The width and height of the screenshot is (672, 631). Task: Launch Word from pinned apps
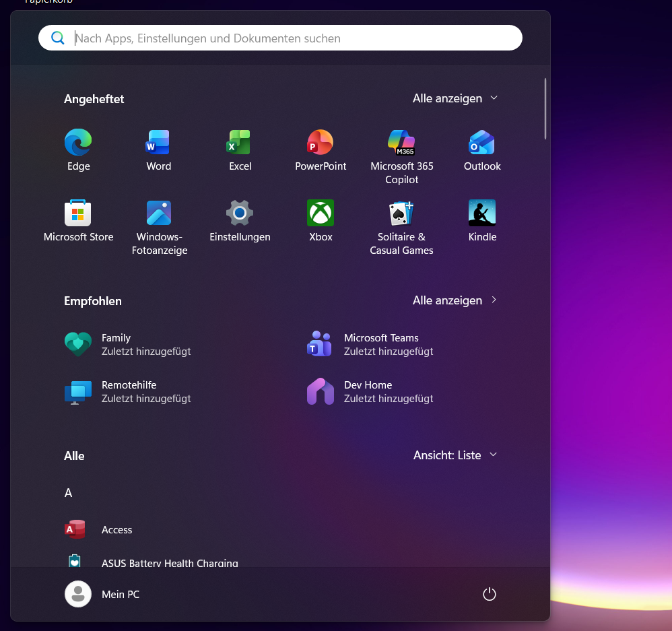pos(158,150)
